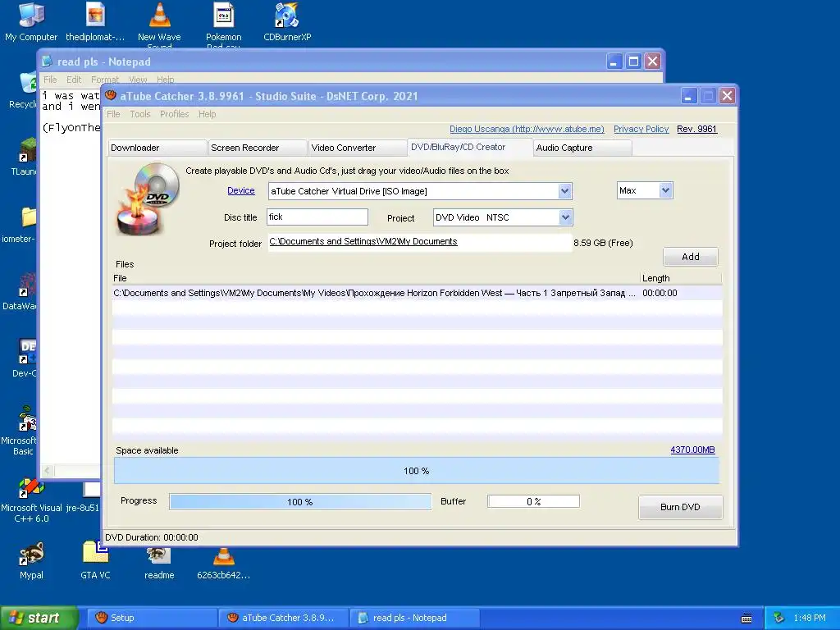Open the Privacy Policy link

tap(641, 129)
